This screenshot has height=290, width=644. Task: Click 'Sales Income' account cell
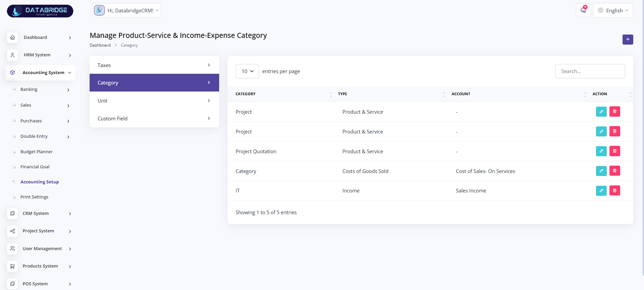(x=471, y=191)
